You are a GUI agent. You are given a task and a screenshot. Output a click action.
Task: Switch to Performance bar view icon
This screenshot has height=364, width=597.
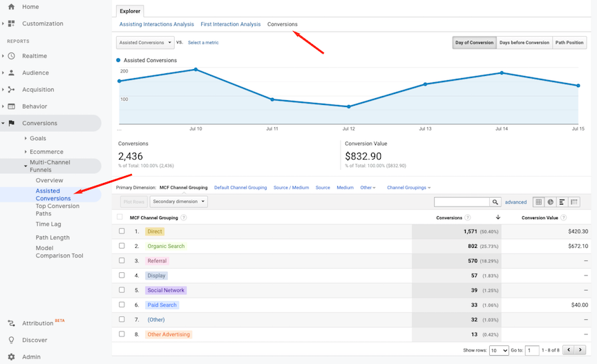[x=562, y=202]
